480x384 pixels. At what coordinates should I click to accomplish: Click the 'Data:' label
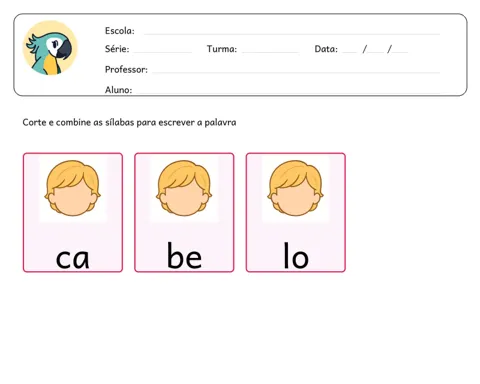pos(326,49)
